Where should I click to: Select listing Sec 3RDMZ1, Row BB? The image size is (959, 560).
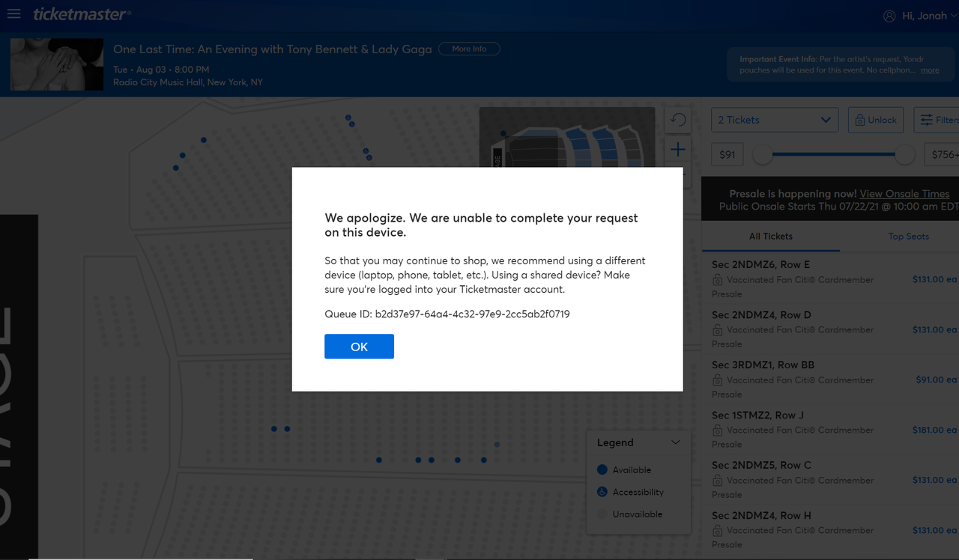[x=830, y=379]
